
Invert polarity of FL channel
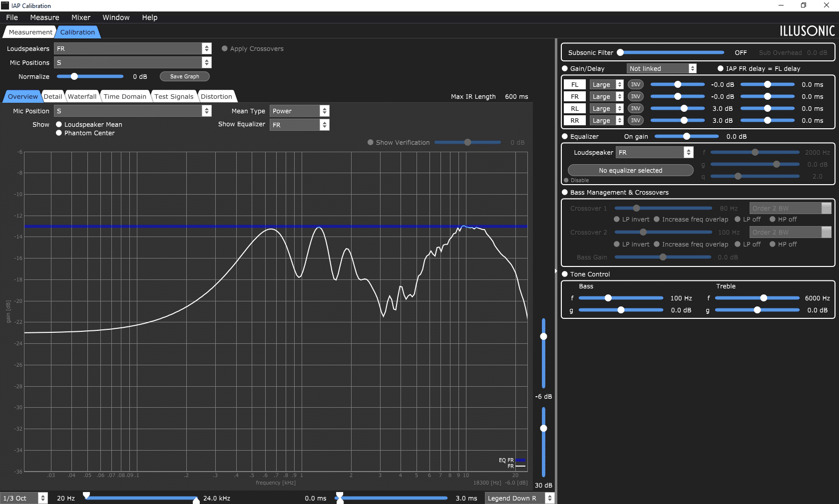pos(635,84)
